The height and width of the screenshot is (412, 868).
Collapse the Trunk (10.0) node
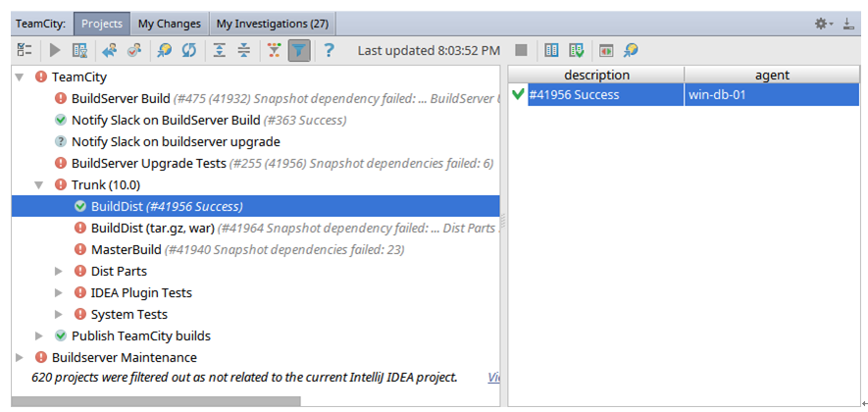(39, 185)
